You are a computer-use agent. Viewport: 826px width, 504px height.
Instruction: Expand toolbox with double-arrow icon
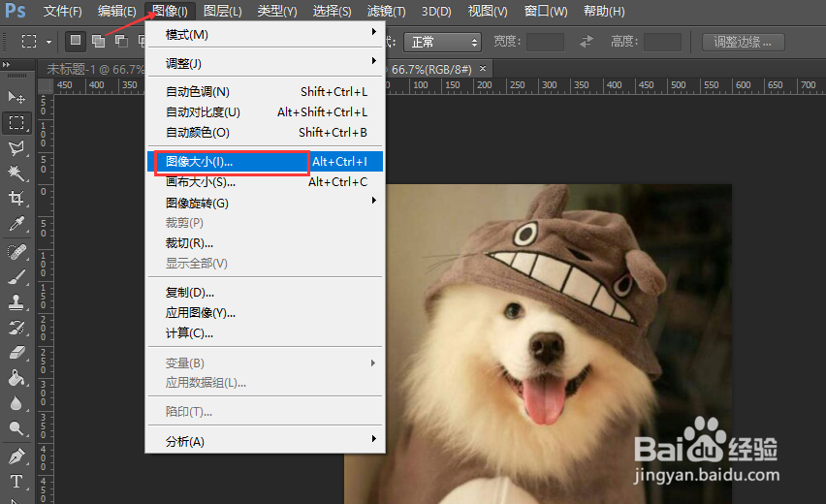coord(7,64)
